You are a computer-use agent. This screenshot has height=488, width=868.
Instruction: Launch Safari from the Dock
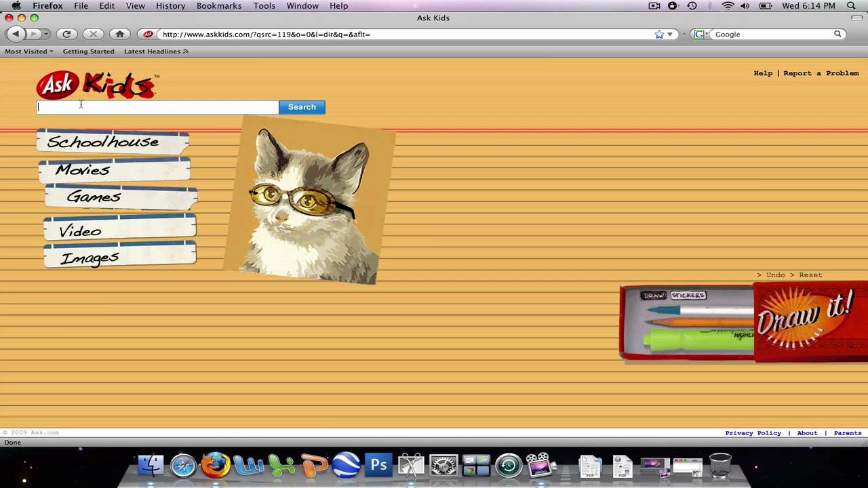point(183,466)
